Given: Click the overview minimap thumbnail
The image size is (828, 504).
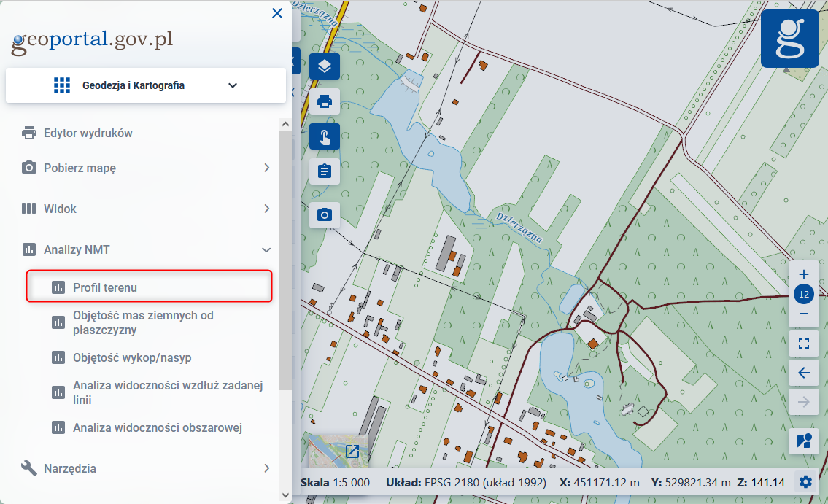Looking at the screenshot, I should click(338, 452).
